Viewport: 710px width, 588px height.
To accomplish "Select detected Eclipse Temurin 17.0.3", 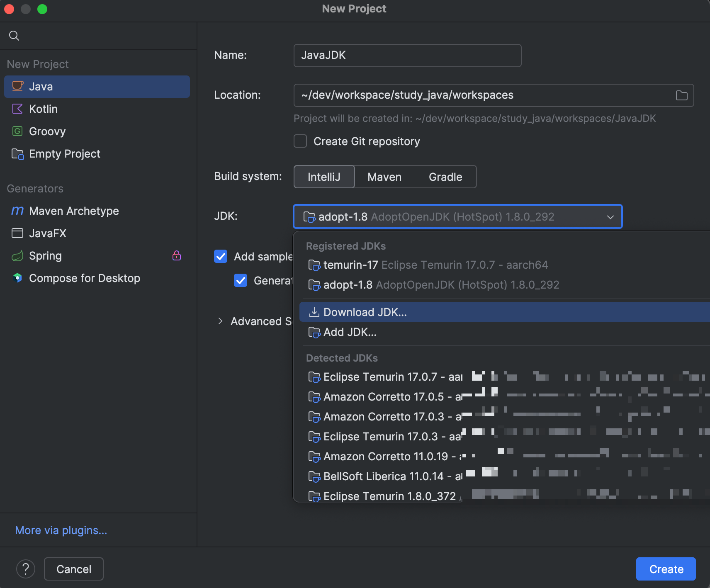I will pos(505,437).
